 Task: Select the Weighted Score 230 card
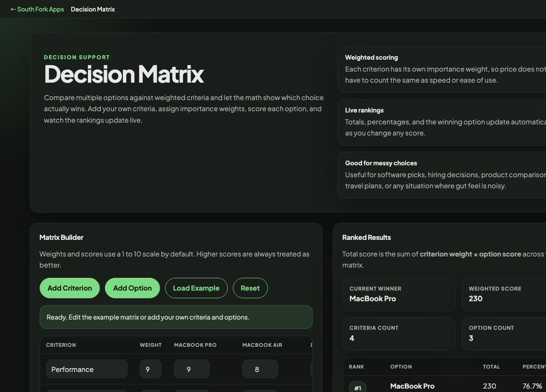click(504, 294)
